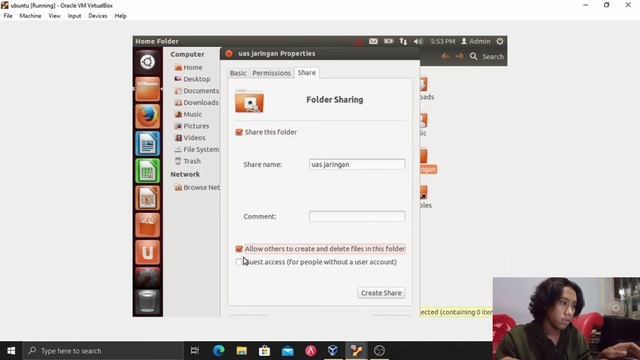This screenshot has width=640, height=360.
Task: Close the uas jaringan Properties dialog
Action: pos(229,53)
